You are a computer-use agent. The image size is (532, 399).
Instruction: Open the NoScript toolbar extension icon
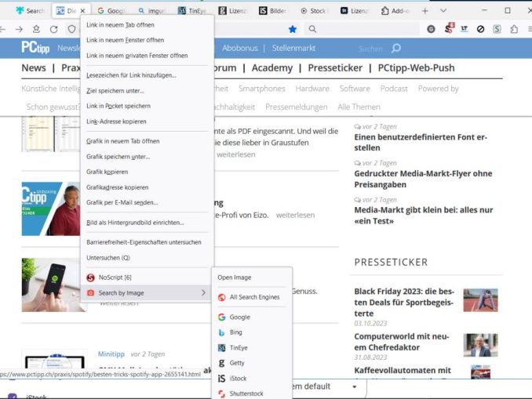pos(449,29)
